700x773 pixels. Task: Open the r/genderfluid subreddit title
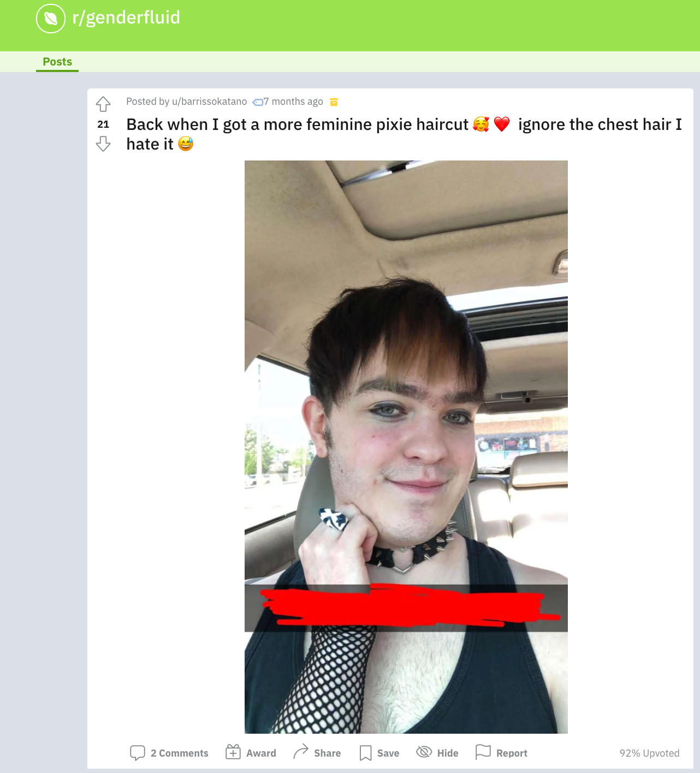[x=126, y=17]
